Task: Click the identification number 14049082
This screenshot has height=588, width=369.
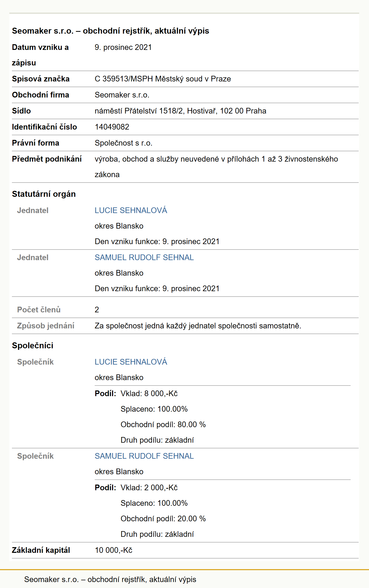Action: pos(112,127)
